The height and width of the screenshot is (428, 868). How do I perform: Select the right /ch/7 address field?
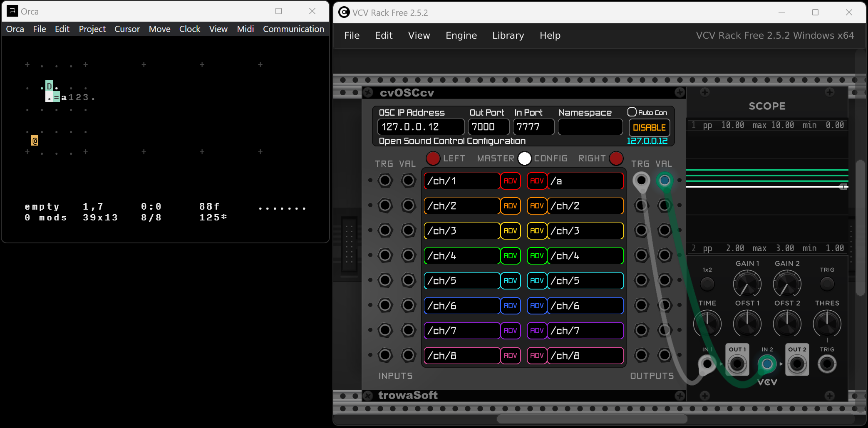click(x=585, y=331)
